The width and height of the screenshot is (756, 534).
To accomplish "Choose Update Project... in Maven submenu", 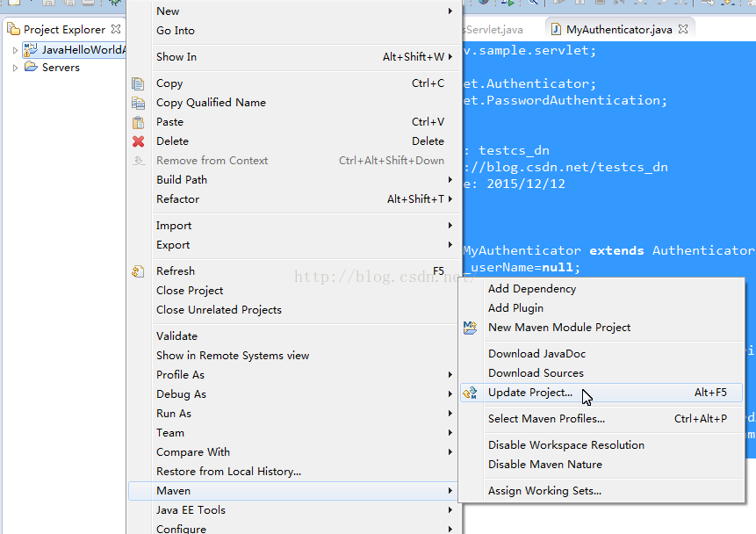I will pyautogui.click(x=601, y=393).
